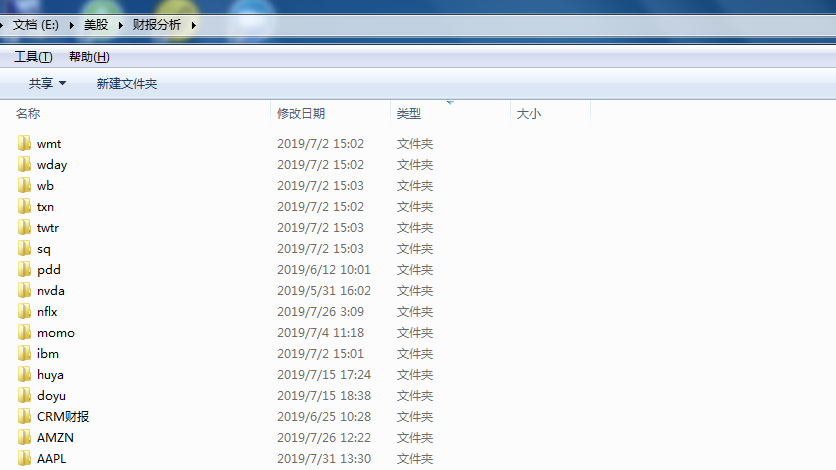This screenshot has height=470, width=836.
Task: Select the twtr folder name
Action: click(x=48, y=228)
